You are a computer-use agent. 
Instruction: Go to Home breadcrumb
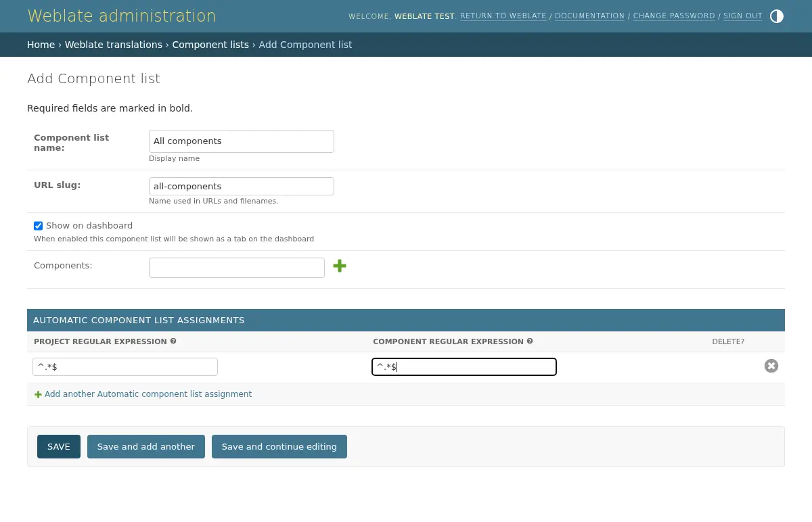coord(41,45)
